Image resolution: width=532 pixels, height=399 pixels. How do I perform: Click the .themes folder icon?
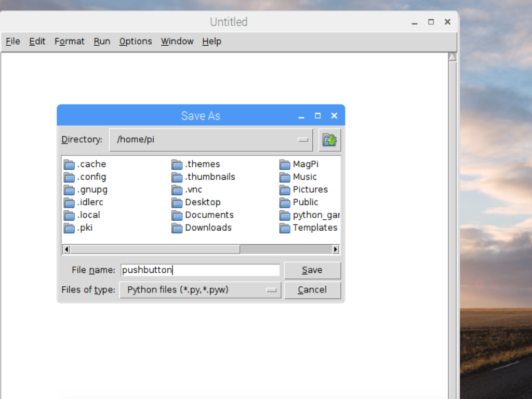pyautogui.click(x=177, y=165)
